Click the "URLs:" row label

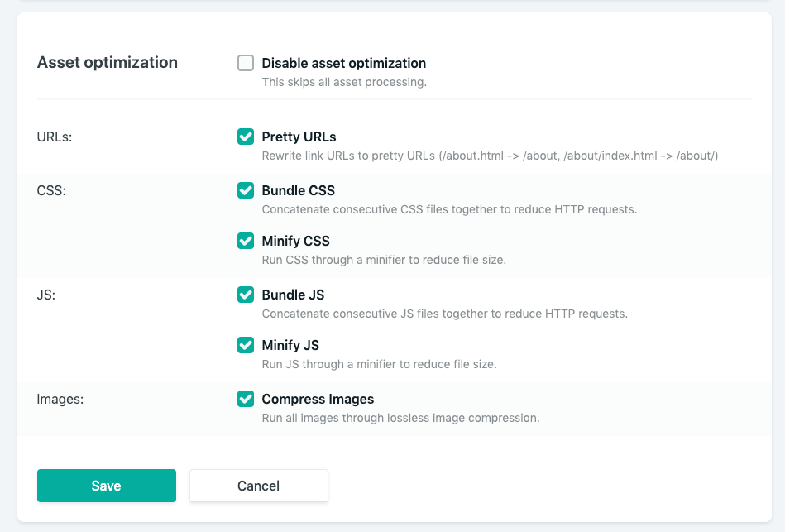55,137
